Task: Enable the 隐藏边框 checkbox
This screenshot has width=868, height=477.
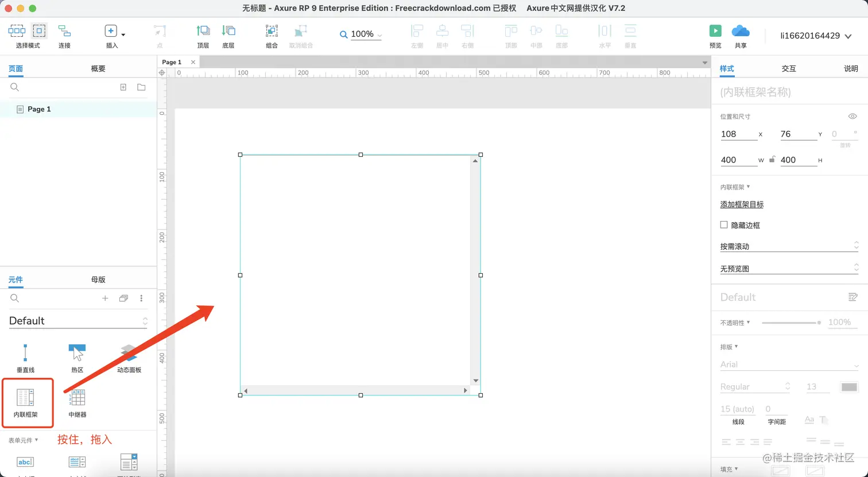Action: [724, 225]
